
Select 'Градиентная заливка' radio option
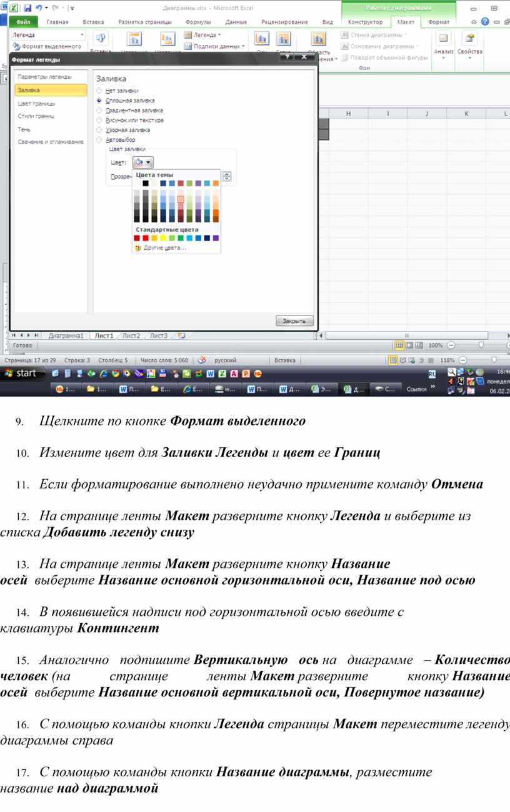click(x=99, y=111)
